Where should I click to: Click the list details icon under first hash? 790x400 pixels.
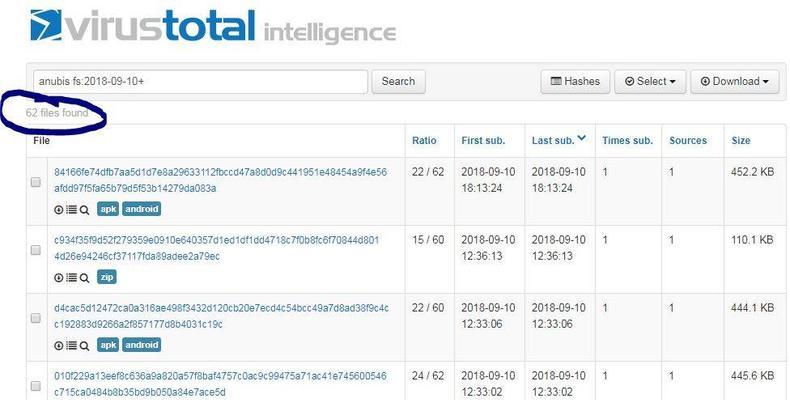pyautogui.click(x=72, y=209)
